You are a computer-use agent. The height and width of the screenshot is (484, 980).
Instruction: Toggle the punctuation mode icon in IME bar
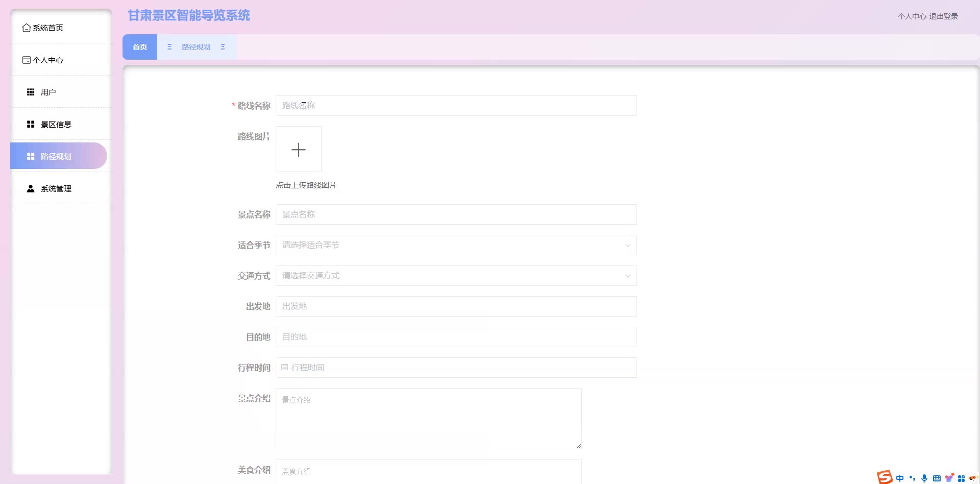[x=912, y=478]
